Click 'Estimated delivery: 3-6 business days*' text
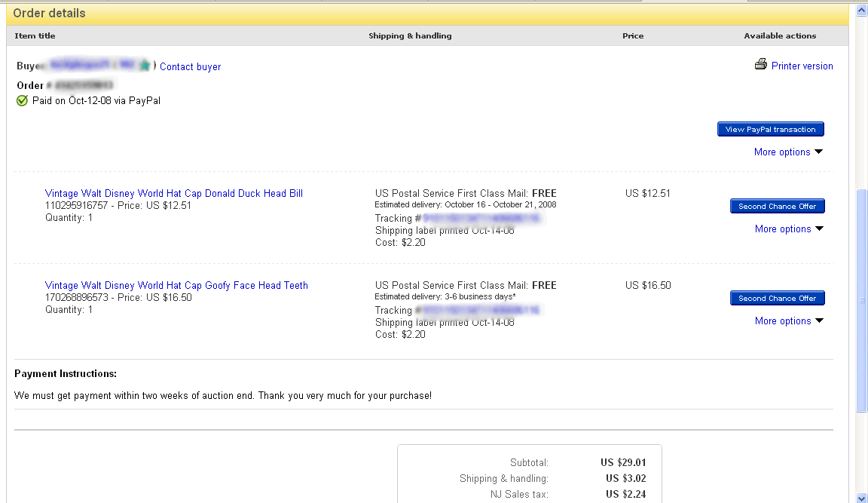868x503 pixels. coord(445,296)
